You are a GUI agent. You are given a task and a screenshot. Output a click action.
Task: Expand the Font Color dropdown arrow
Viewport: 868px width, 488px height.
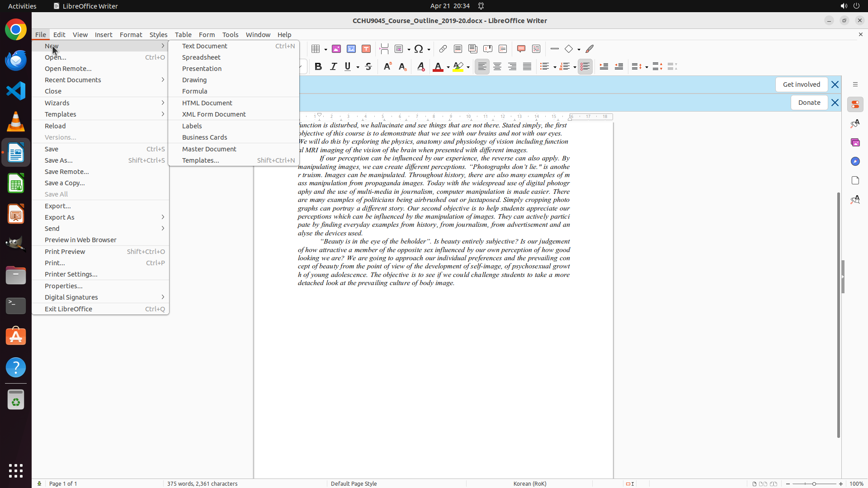tap(448, 67)
